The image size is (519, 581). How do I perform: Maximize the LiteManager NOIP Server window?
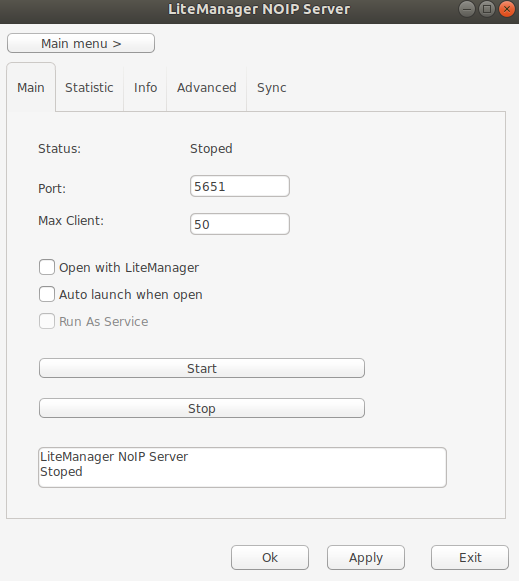487,9
